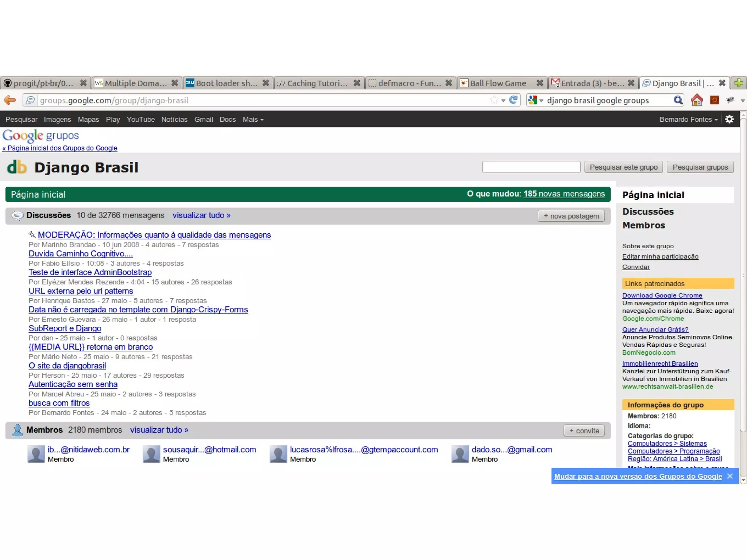Click the nova postagem button
The image size is (747, 560).
[571, 216]
